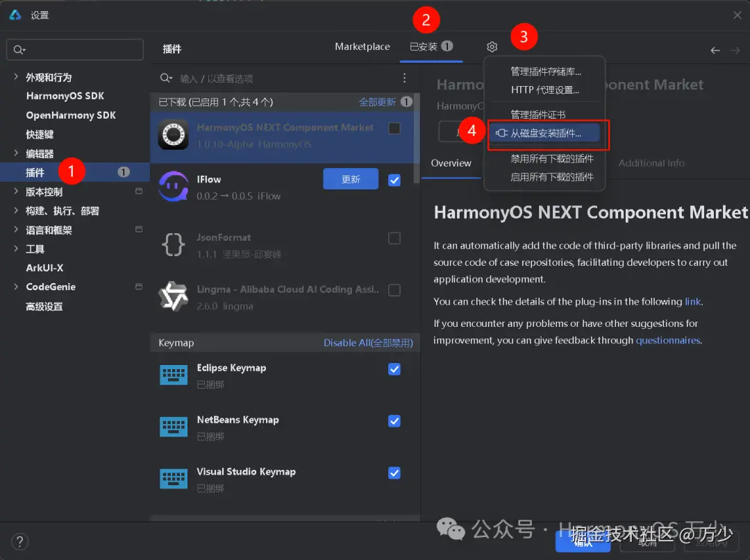Open the Overview tab
This screenshot has width=750, height=560.
click(x=451, y=163)
